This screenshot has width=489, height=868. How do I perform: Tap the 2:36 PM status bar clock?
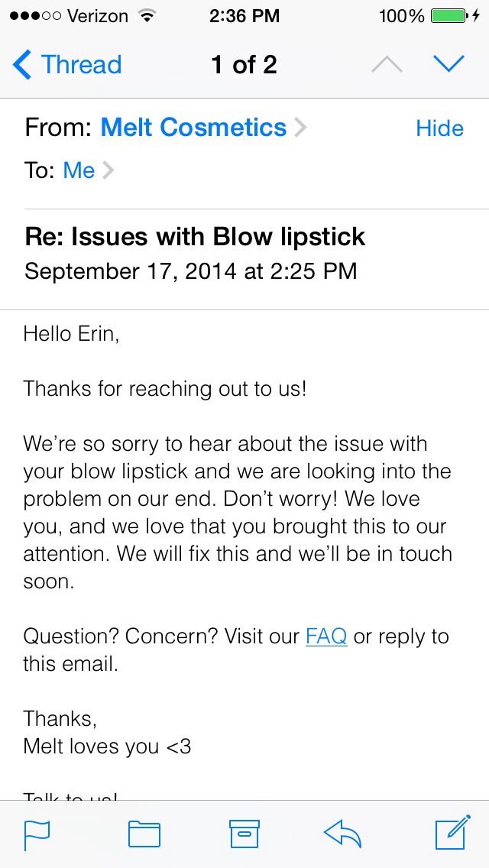point(244,16)
